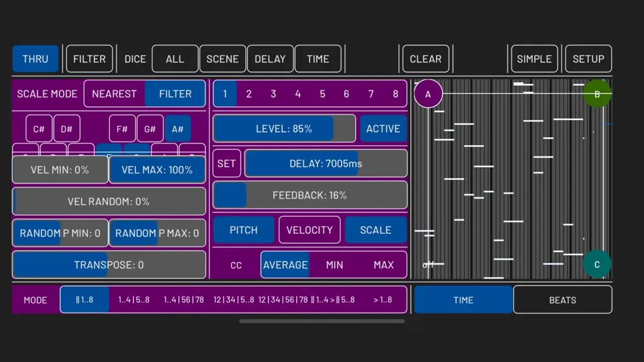
Task: Toggle the ACTIVE delay button
Action: tap(383, 128)
